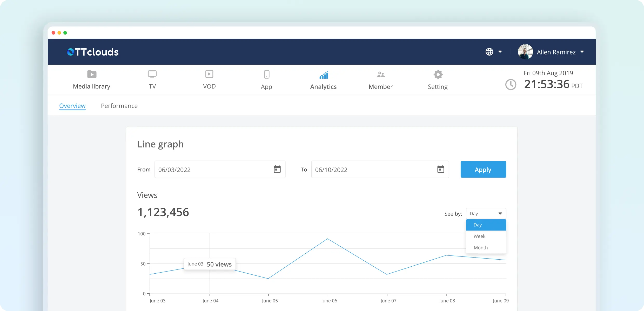Open the VOD play icon
The height and width of the screenshot is (311, 644).
point(209,74)
